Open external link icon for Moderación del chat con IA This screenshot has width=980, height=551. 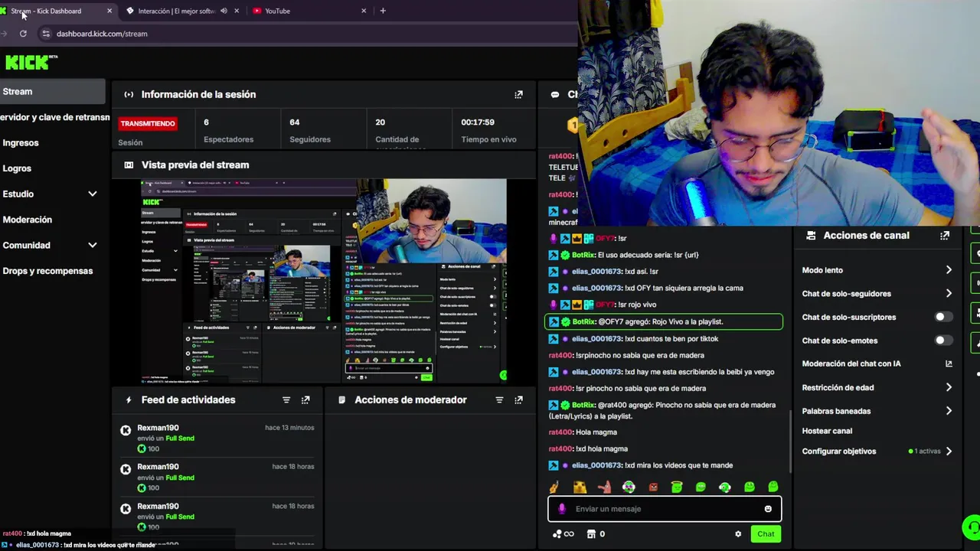click(949, 364)
